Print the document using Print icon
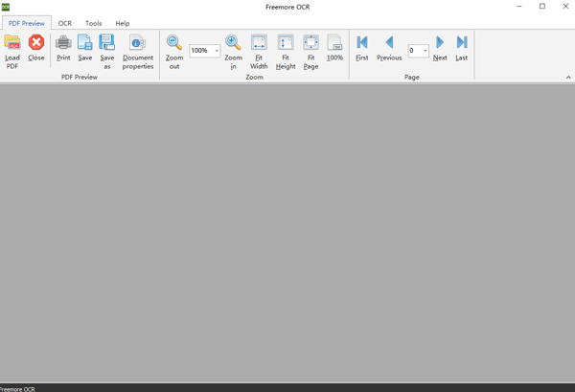This screenshot has width=575, height=392. click(x=63, y=43)
